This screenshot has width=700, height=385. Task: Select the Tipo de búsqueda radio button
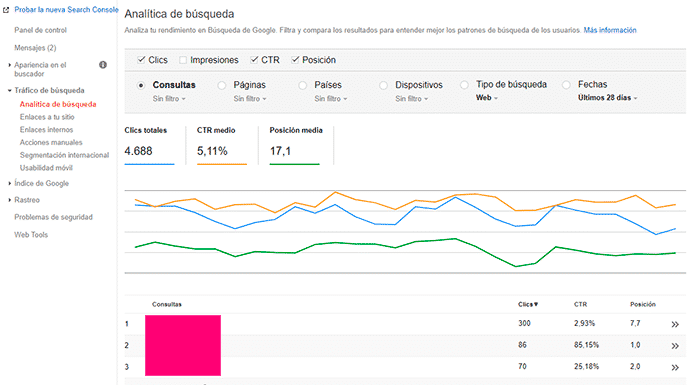464,85
